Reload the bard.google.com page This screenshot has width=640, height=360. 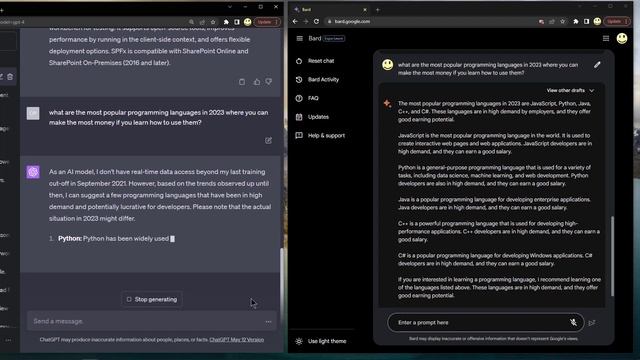[316, 21]
